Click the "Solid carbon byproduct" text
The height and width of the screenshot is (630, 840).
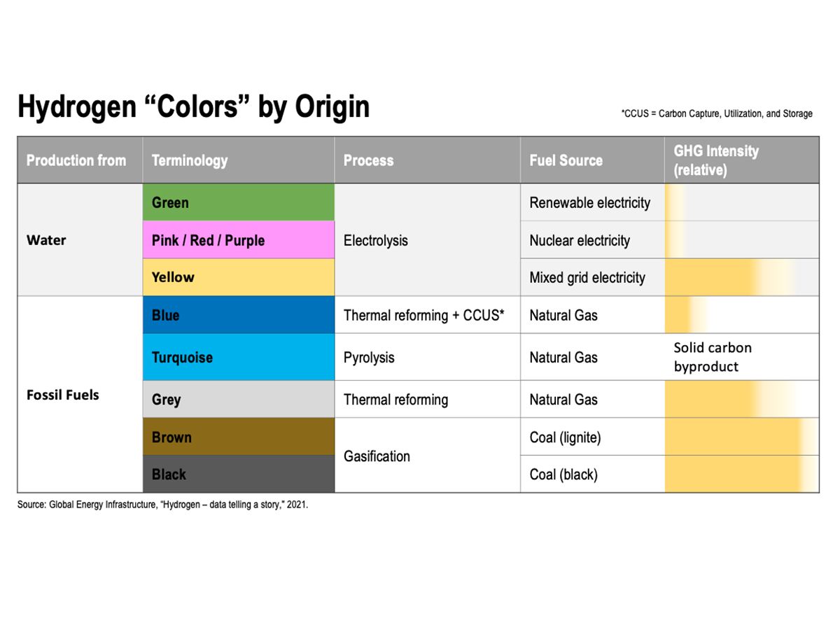pyautogui.click(x=713, y=357)
